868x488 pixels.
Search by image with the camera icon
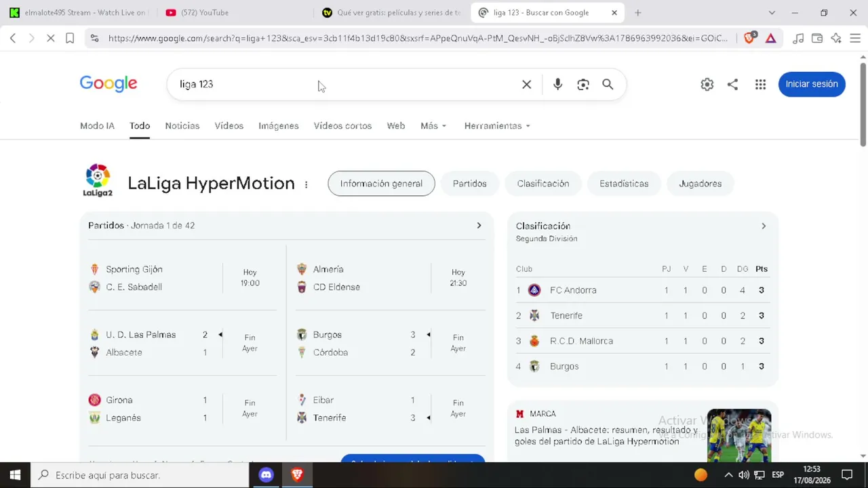coord(583,85)
